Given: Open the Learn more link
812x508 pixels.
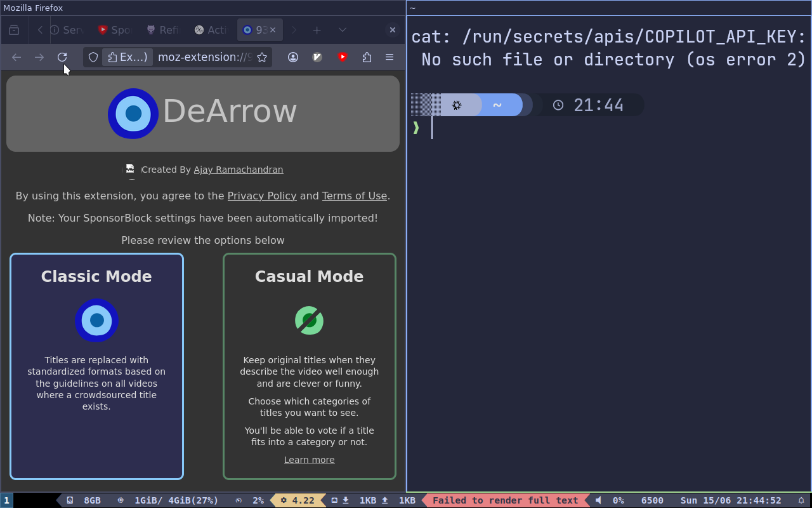Looking at the screenshot, I should 310,460.
